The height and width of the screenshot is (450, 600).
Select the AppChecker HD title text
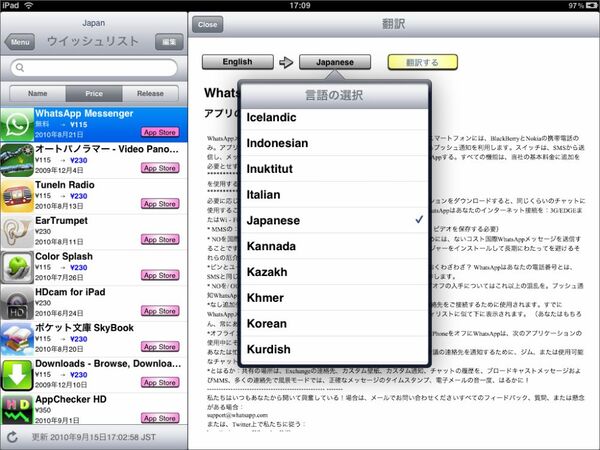pyautogui.click(x=71, y=399)
